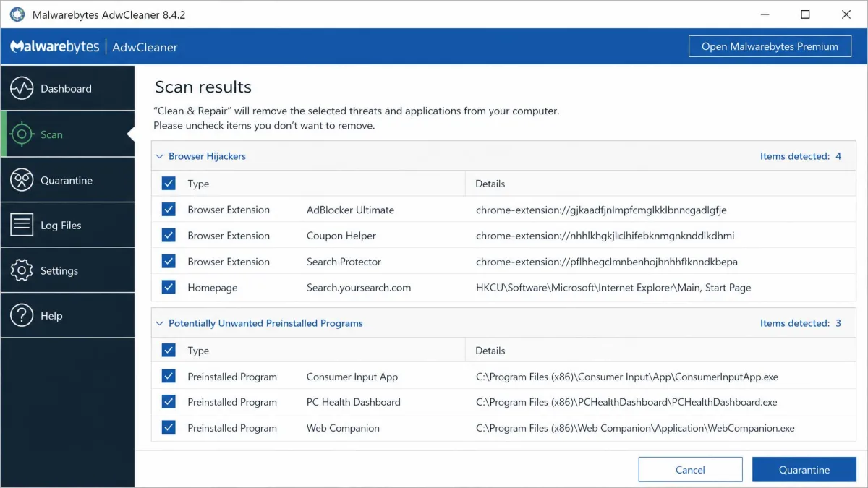Screen dimensions: 868x488
Task: Uncheck the Consumer Input App checkbox
Action: click(x=169, y=377)
